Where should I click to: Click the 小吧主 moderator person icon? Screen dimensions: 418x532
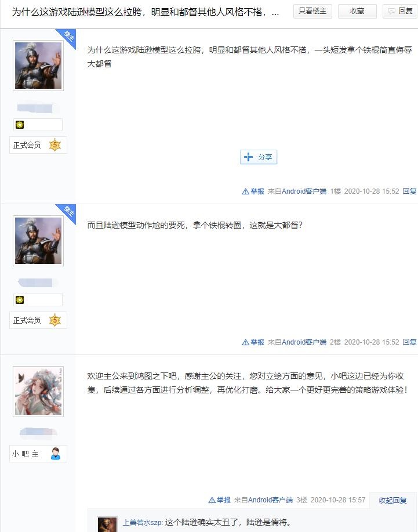click(x=56, y=454)
